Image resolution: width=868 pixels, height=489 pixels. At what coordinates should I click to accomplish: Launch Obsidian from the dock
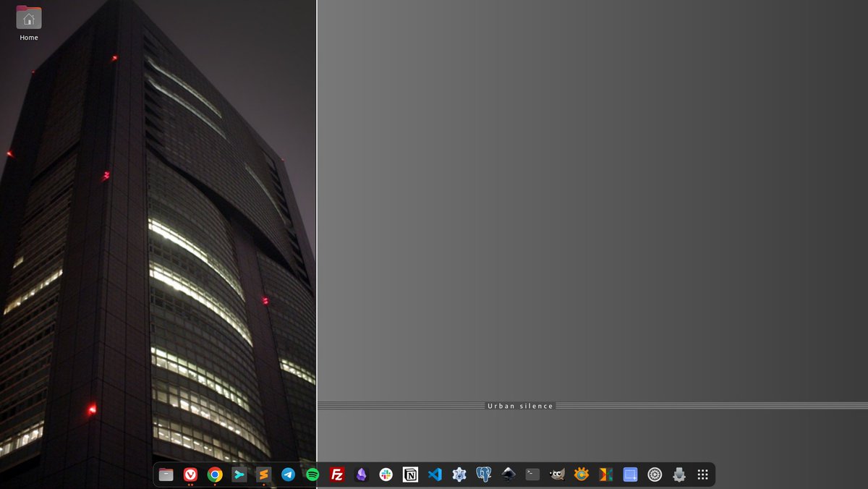coord(362,475)
